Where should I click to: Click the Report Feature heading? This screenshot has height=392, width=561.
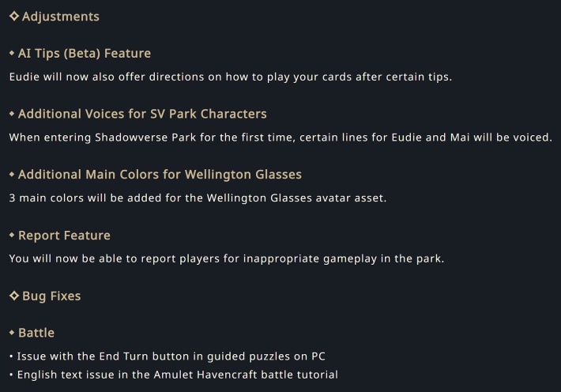click(65, 236)
